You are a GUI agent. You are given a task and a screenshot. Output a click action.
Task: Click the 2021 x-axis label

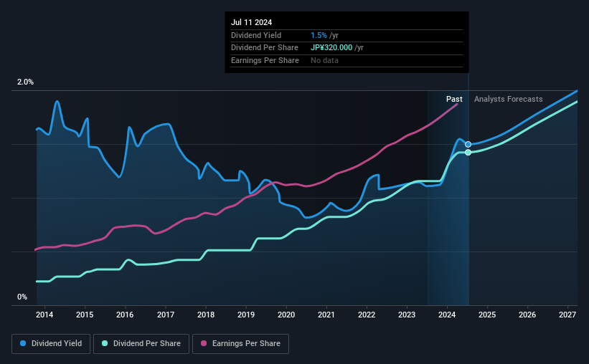(x=326, y=315)
